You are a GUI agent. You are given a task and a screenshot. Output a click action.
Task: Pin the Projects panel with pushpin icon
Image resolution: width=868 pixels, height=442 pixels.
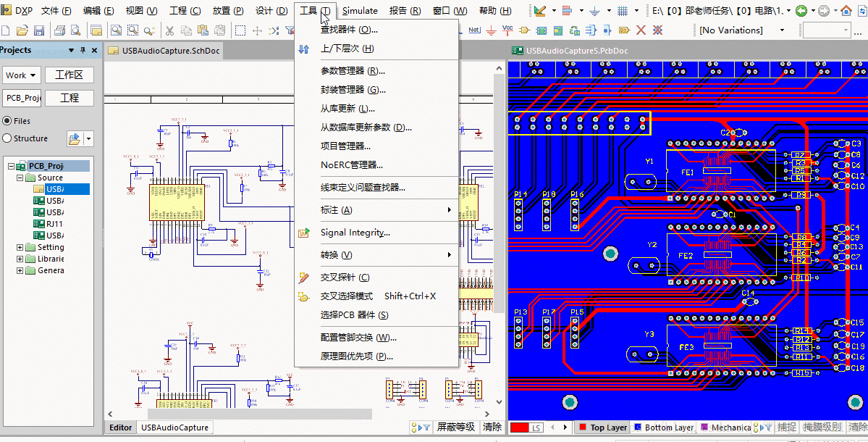click(x=83, y=50)
